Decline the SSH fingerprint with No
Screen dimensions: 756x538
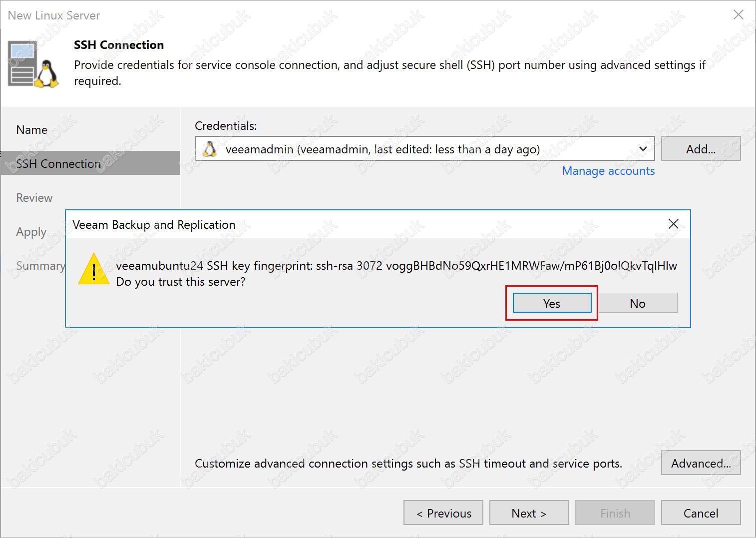pos(638,303)
